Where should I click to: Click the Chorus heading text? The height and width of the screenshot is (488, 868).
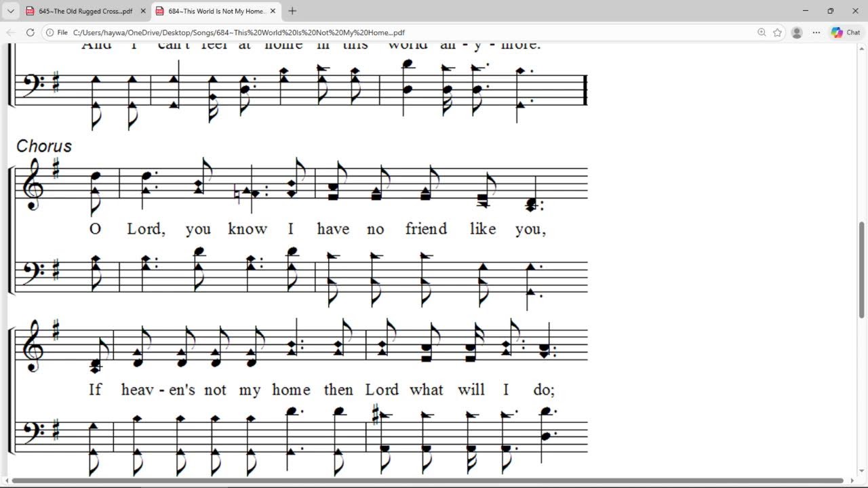pos(44,146)
